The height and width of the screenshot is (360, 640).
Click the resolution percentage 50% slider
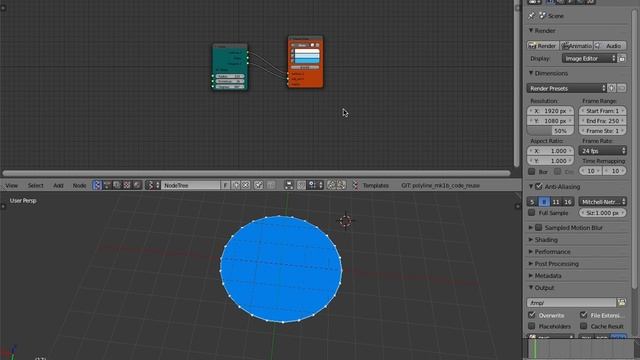click(x=550, y=131)
